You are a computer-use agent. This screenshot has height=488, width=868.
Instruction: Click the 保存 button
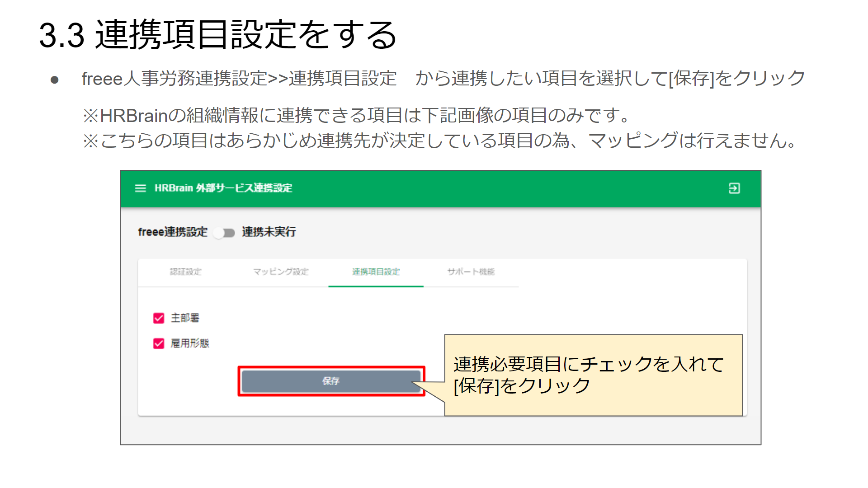331,381
